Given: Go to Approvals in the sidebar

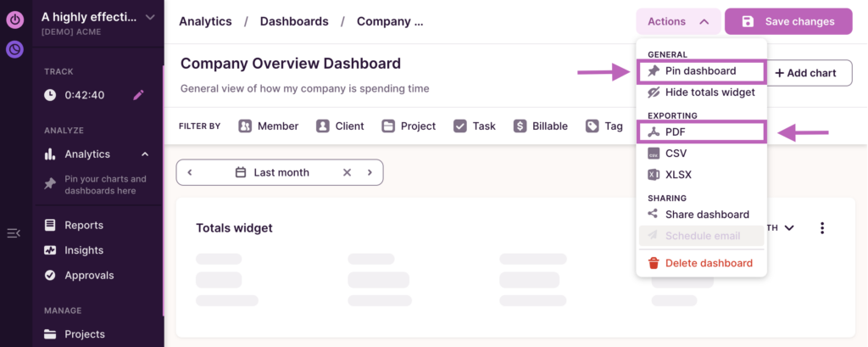Looking at the screenshot, I should coord(89,275).
